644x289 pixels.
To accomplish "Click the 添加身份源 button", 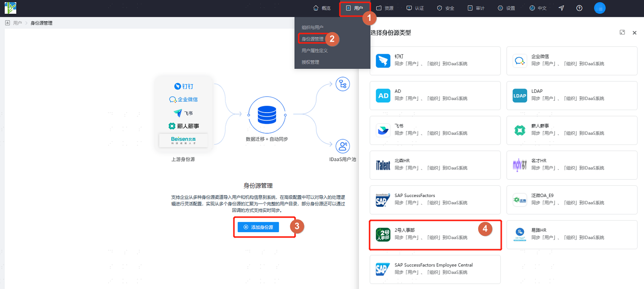I will click(258, 227).
